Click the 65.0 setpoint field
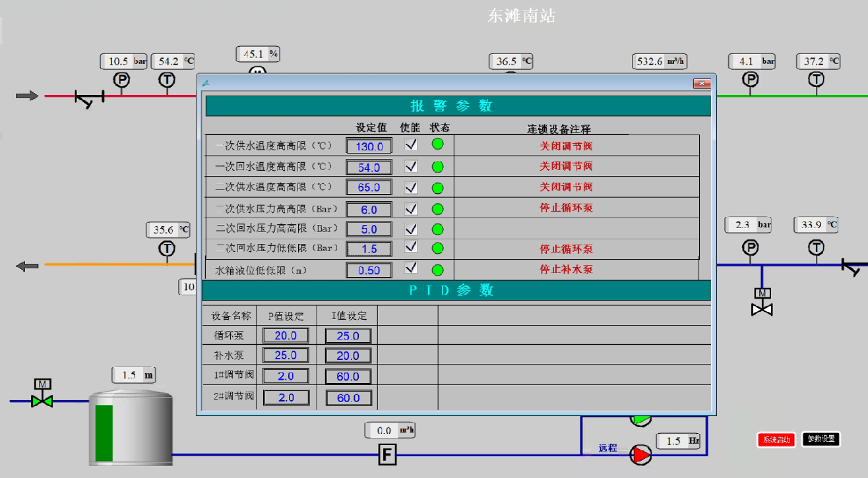 (x=369, y=187)
